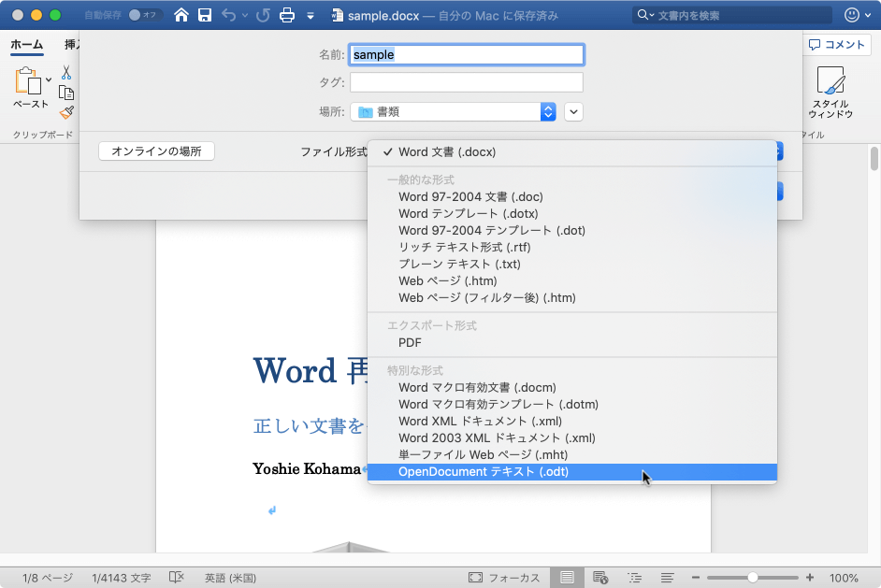Expand the save dialog with chevron button
The image size is (881, 588).
(x=573, y=112)
